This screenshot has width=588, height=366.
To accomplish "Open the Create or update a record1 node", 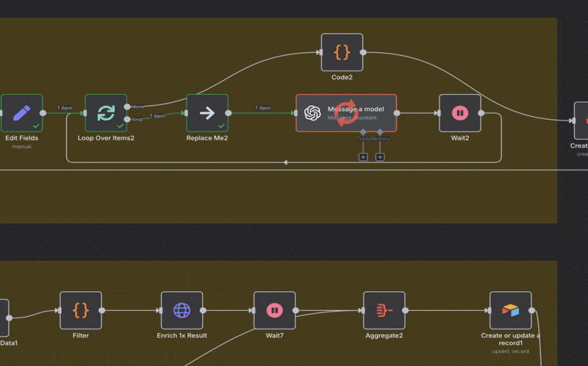I will point(510,311).
